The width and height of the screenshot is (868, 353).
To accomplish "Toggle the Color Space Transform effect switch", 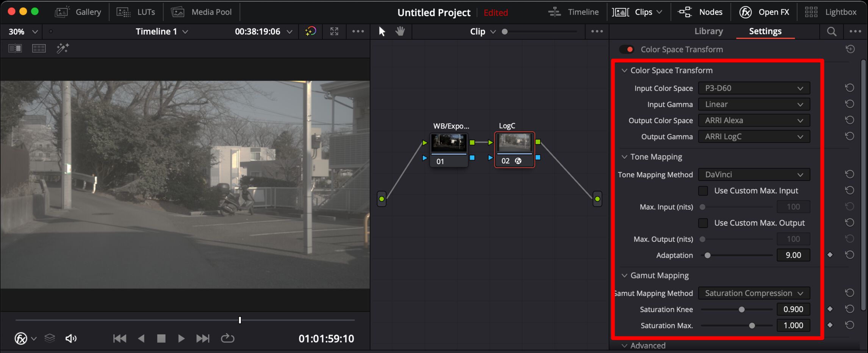I will pyautogui.click(x=627, y=49).
